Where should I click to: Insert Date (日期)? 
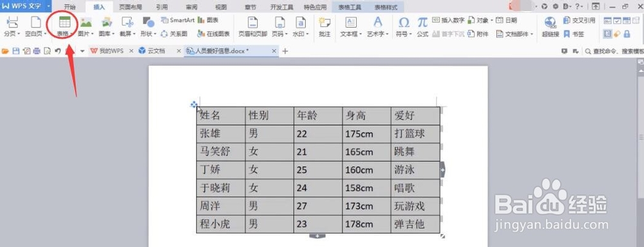(506, 20)
